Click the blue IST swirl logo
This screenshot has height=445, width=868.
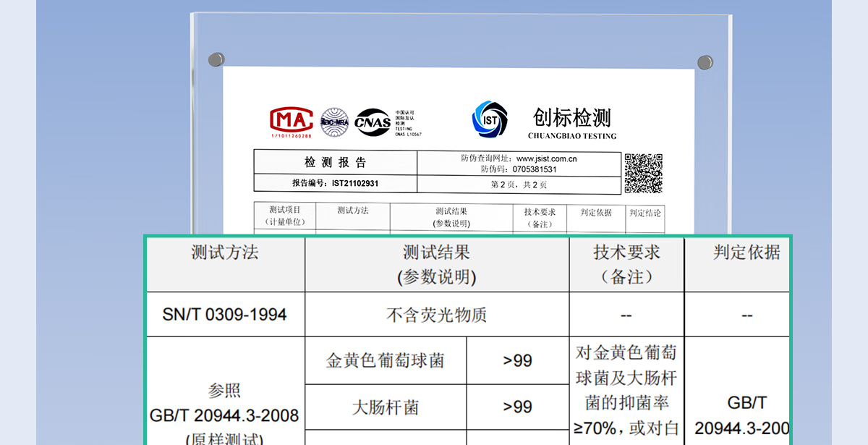[x=490, y=119]
